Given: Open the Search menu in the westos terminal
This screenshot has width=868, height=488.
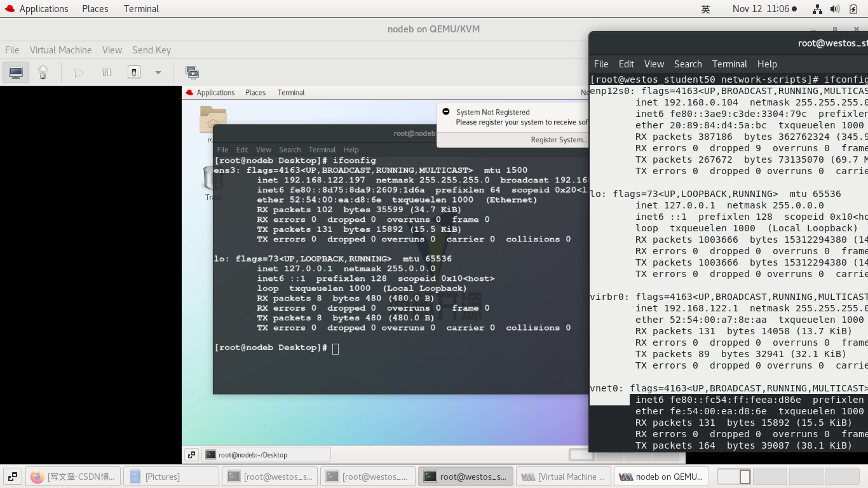Looking at the screenshot, I should click(688, 64).
